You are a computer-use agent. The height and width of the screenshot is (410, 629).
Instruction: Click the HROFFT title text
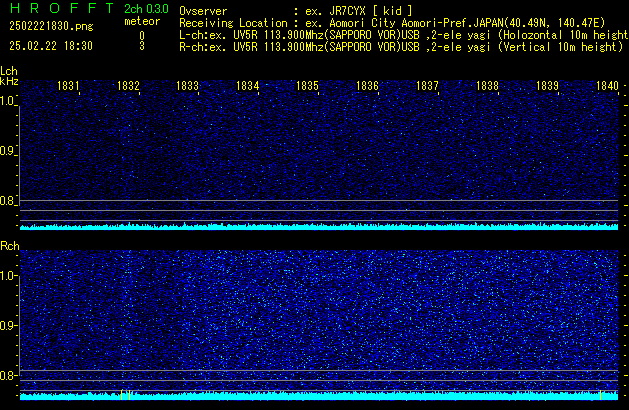pyautogui.click(x=62, y=8)
